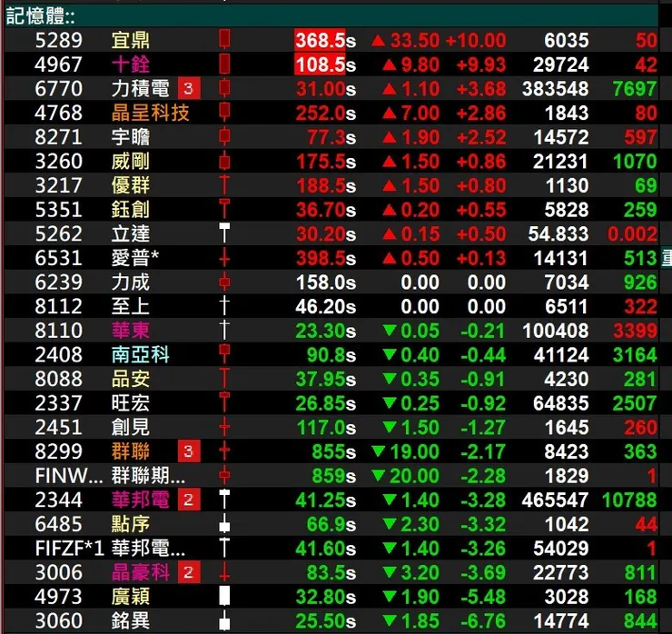
Task: Click the candlestick icon for 4967 十銓
Action: pyautogui.click(x=224, y=64)
